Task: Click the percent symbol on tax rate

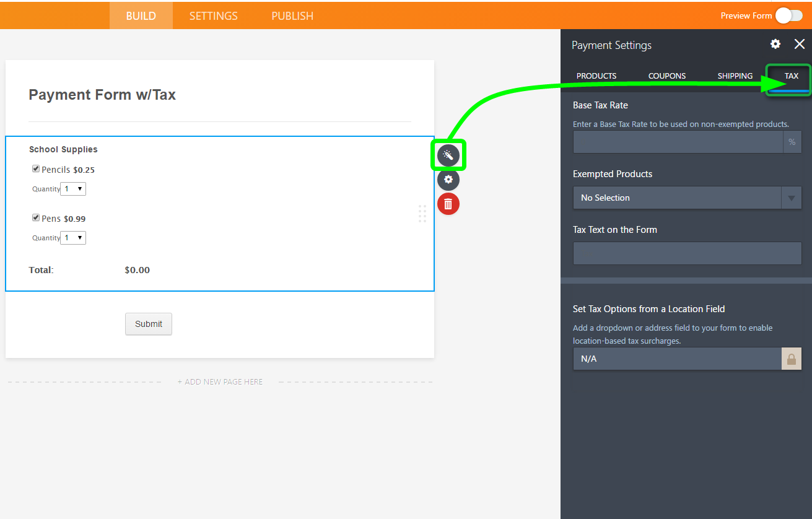Action: 792,142
